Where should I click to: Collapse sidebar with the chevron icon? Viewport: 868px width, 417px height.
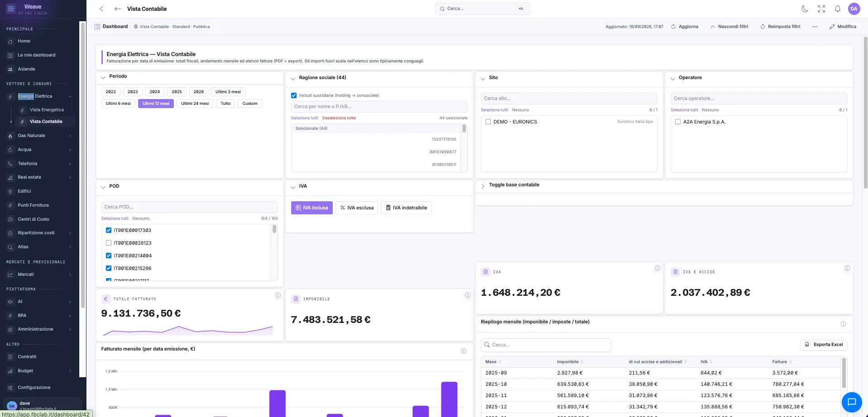pyautogui.click(x=101, y=9)
